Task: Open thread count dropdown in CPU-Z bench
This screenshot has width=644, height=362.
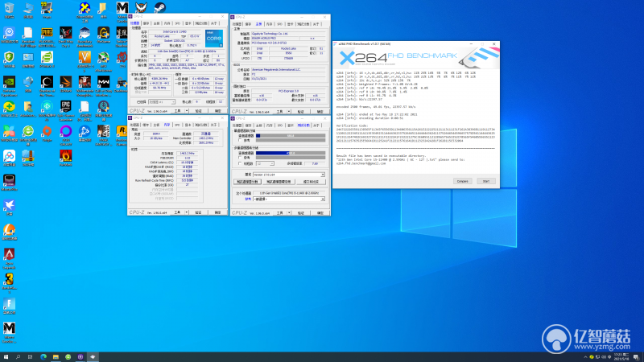Action: coord(265,163)
